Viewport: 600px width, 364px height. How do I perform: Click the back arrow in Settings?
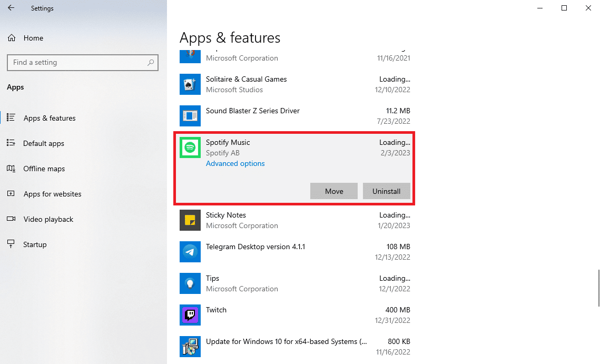pos(11,8)
